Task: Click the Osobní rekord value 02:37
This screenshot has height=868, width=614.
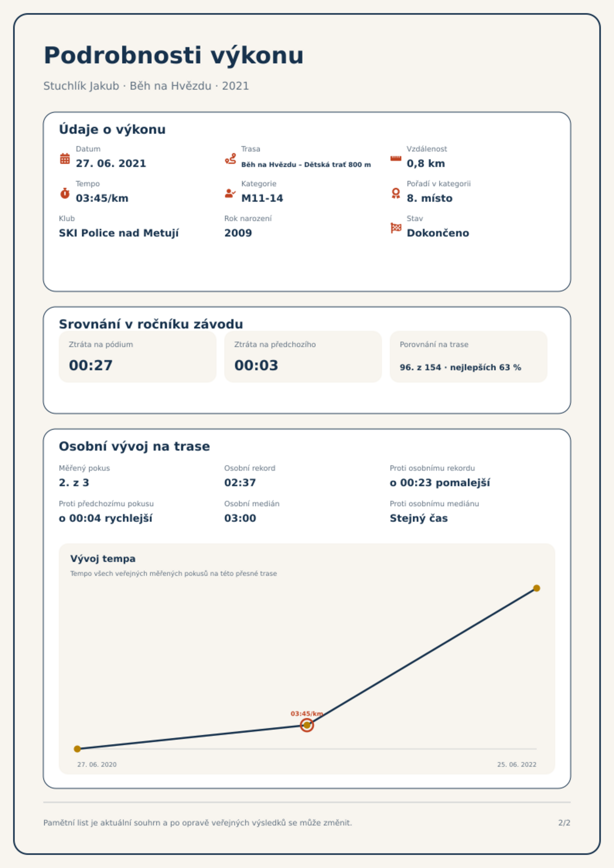Action: point(240,483)
